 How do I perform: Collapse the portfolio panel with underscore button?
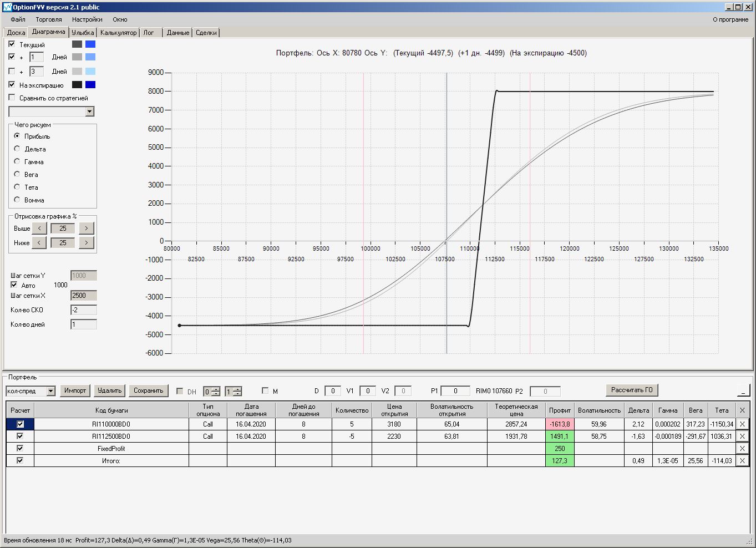pyautogui.click(x=743, y=390)
